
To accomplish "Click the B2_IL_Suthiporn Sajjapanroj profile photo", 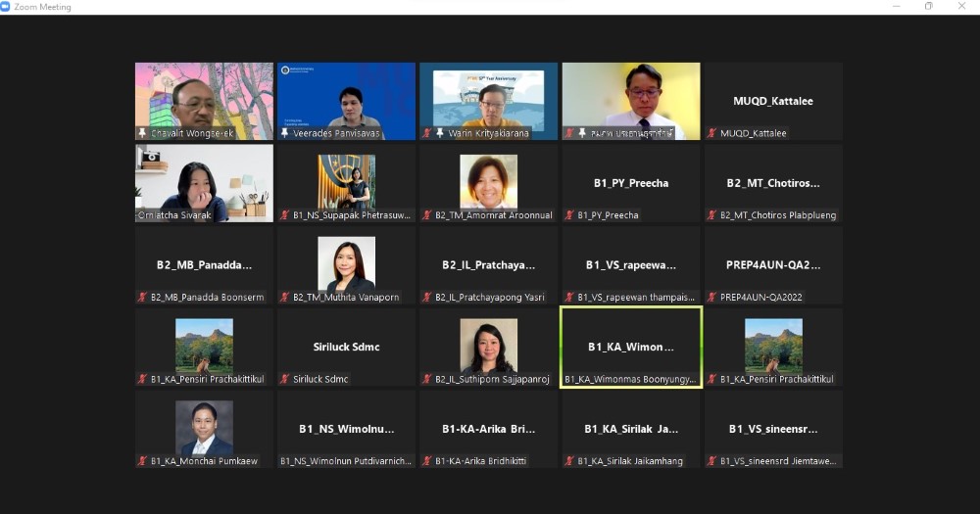I will point(488,346).
